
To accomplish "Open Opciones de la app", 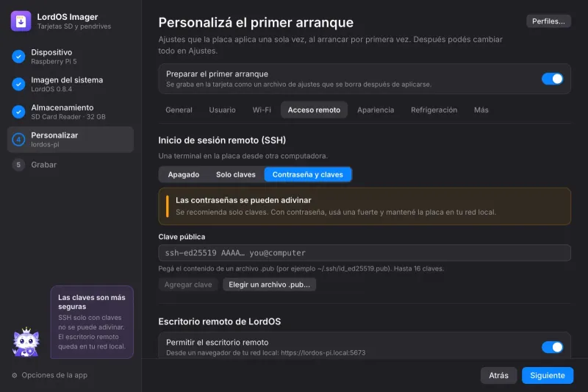I will [49, 375].
